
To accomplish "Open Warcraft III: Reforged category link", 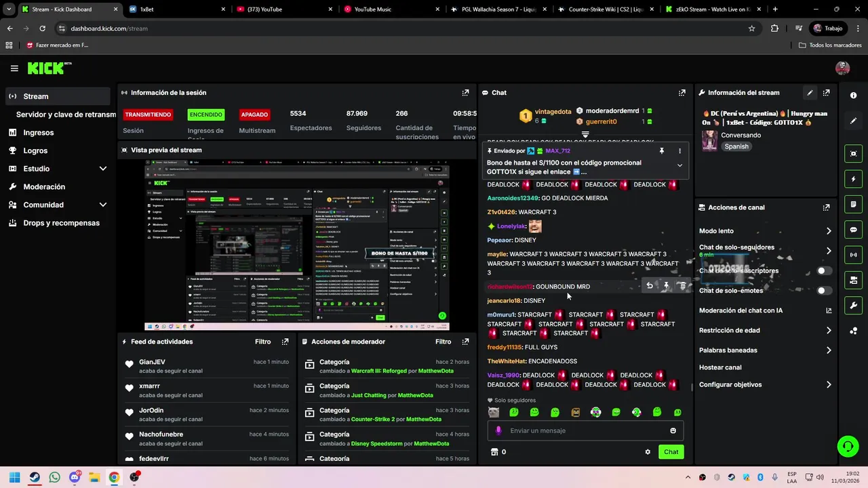I will click(379, 371).
